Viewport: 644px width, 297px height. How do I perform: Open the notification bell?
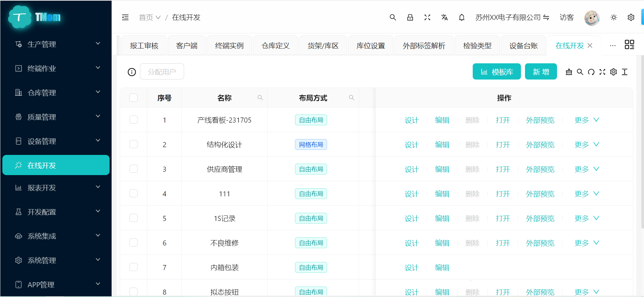click(x=462, y=18)
